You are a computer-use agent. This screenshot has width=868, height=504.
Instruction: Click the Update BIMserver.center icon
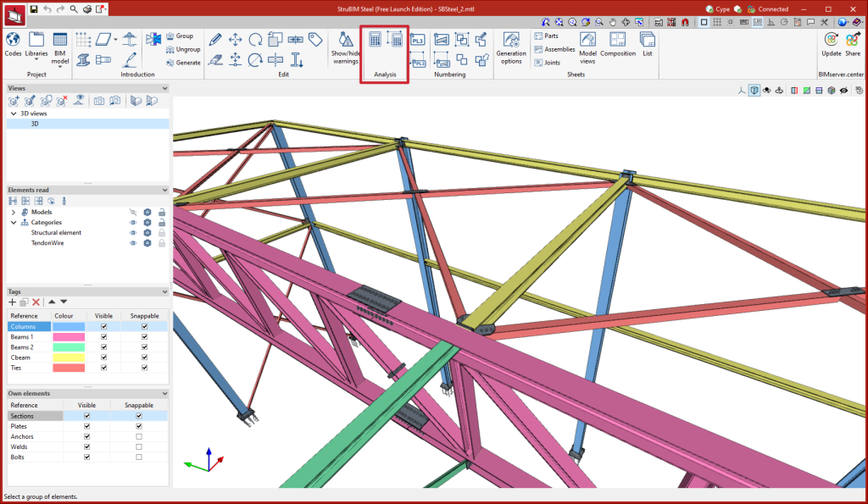[831, 44]
